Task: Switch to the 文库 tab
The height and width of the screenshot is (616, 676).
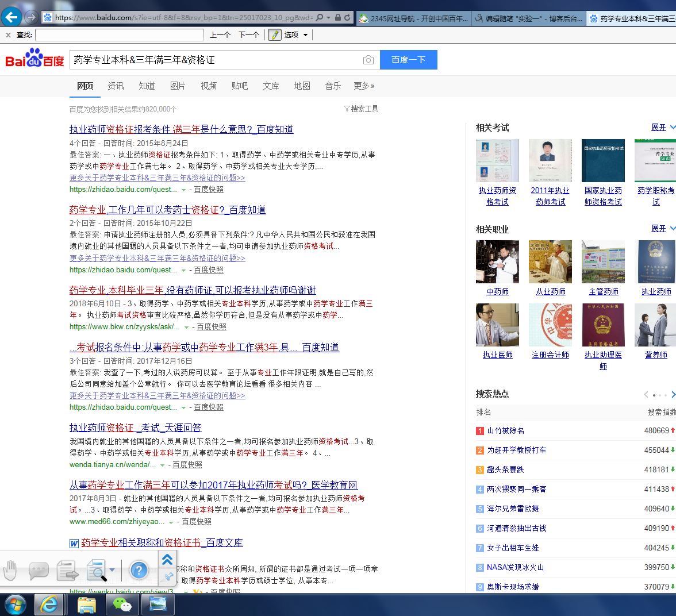Action: click(x=271, y=86)
